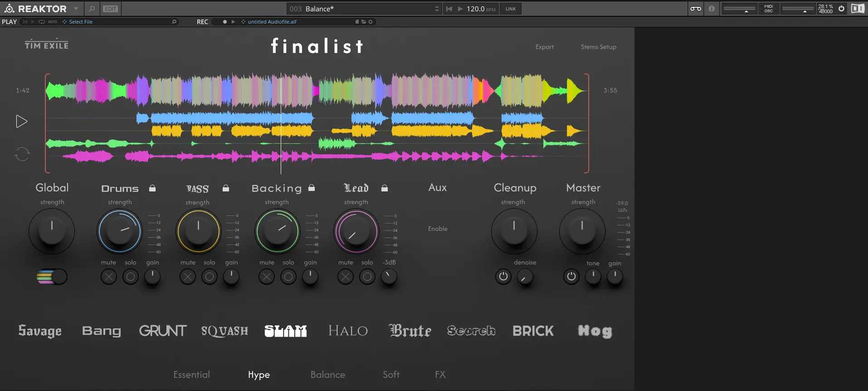Switch to the Hype tab
The image size is (868, 391).
pos(259,375)
